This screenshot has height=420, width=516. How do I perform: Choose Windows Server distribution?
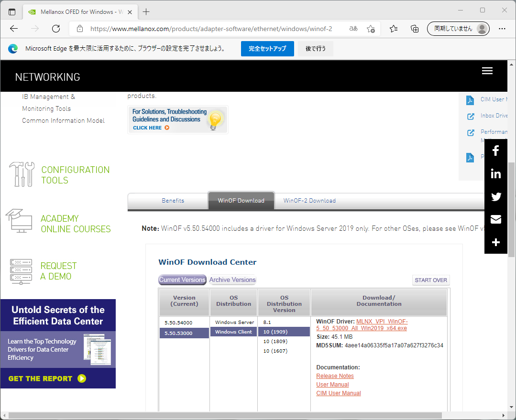(x=234, y=323)
